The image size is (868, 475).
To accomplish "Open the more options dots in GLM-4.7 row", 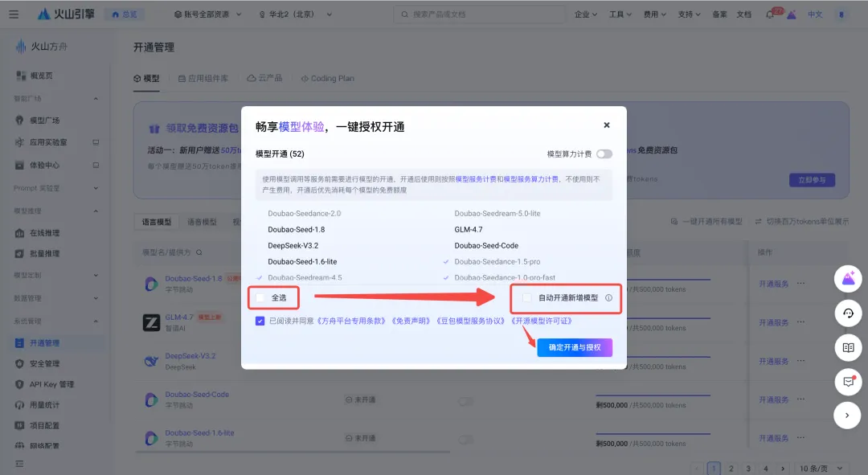I will coord(801,322).
